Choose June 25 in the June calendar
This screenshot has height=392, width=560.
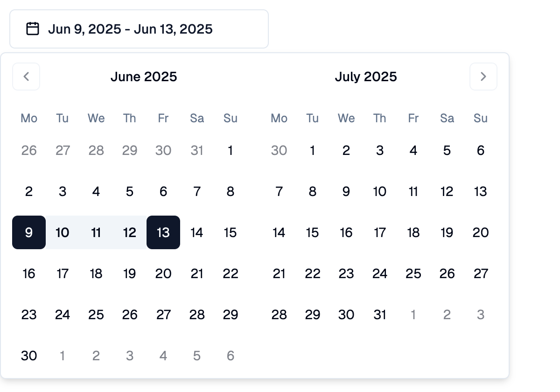click(x=96, y=315)
